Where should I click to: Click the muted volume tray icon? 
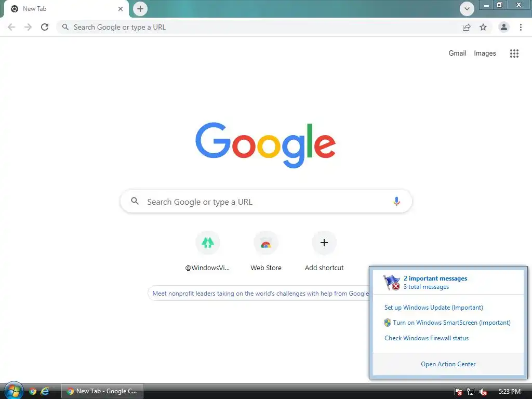click(x=483, y=392)
